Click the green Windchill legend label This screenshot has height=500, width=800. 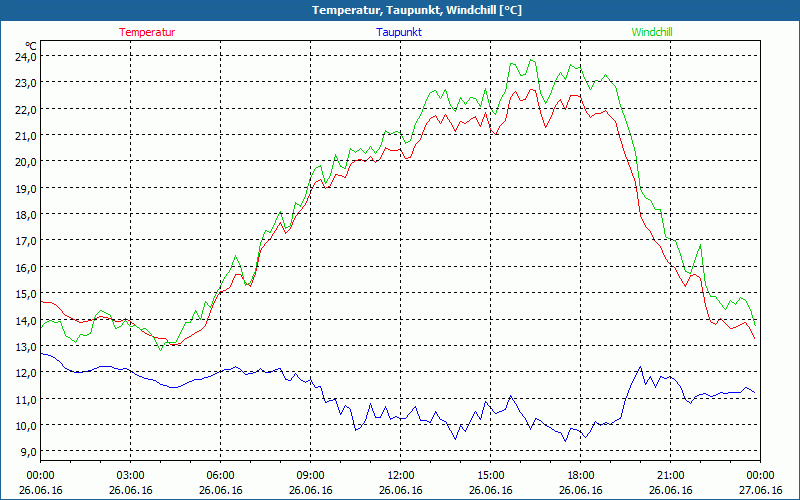(652, 32)
